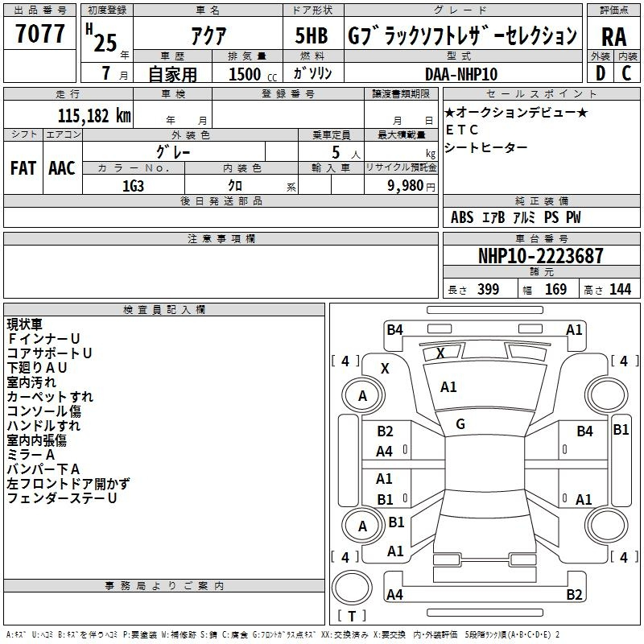Click the lot number 7077
The height and width of the screenshot is (644, 644).
[39, 34]
